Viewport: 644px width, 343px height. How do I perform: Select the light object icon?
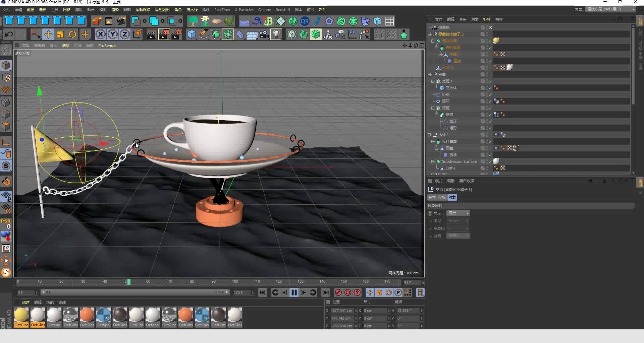(276, 34)
